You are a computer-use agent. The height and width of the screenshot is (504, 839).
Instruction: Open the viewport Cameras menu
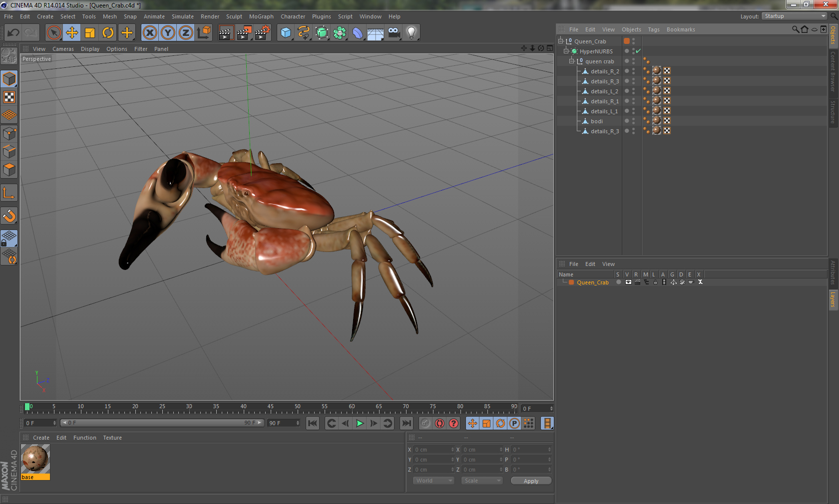pos(63,49)
